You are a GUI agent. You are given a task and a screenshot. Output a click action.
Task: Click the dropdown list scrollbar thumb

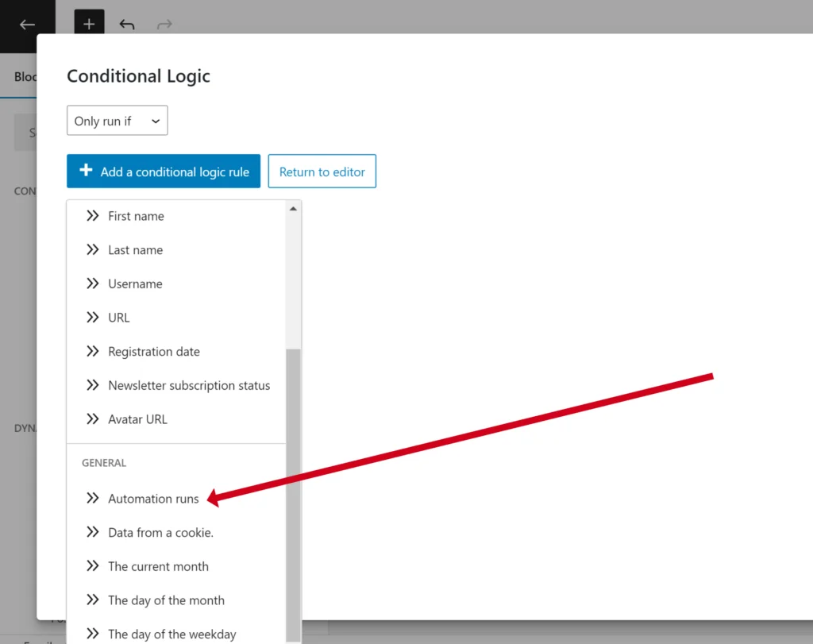pos(293,496)
